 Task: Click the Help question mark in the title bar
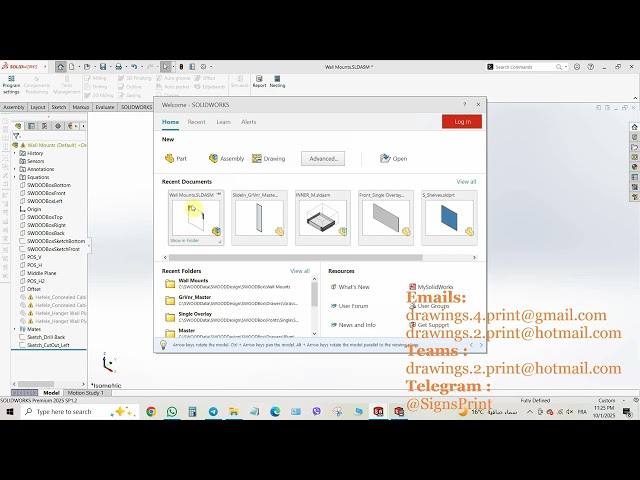pyautogui.click(x=590, y=67)
